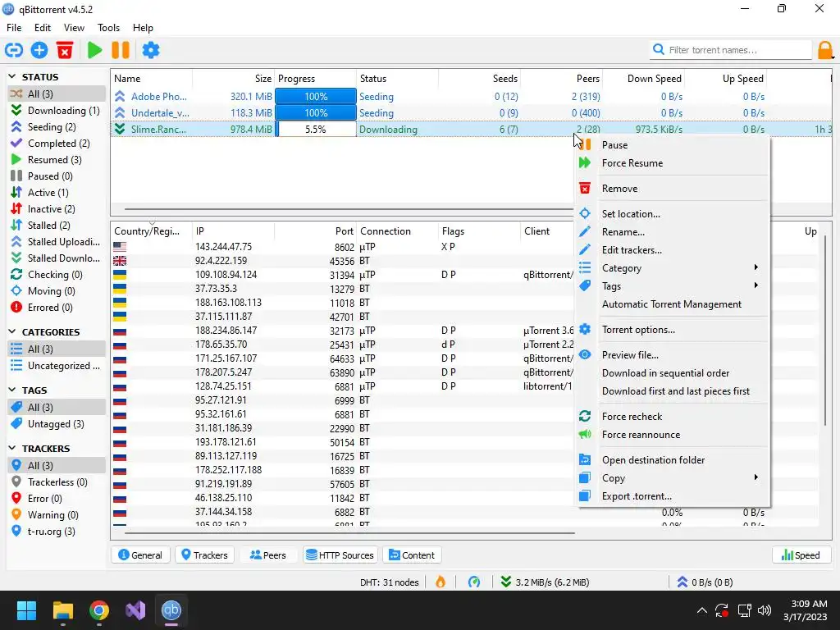The height and width of the screenshot is (630, 840).
Task: Select the t-ru.org (3) tracker filter
Action: [57, 532]
